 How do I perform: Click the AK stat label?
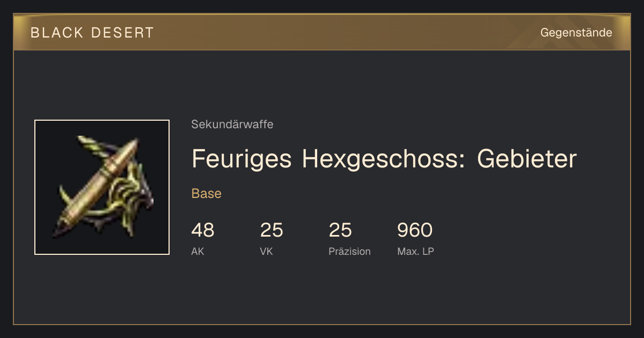(x=197, y=252)
